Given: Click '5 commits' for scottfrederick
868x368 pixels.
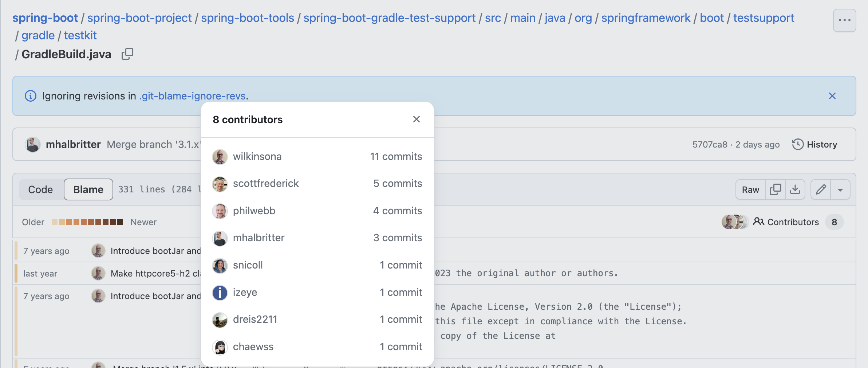Looking at the screenshot, I should [398, 183].
